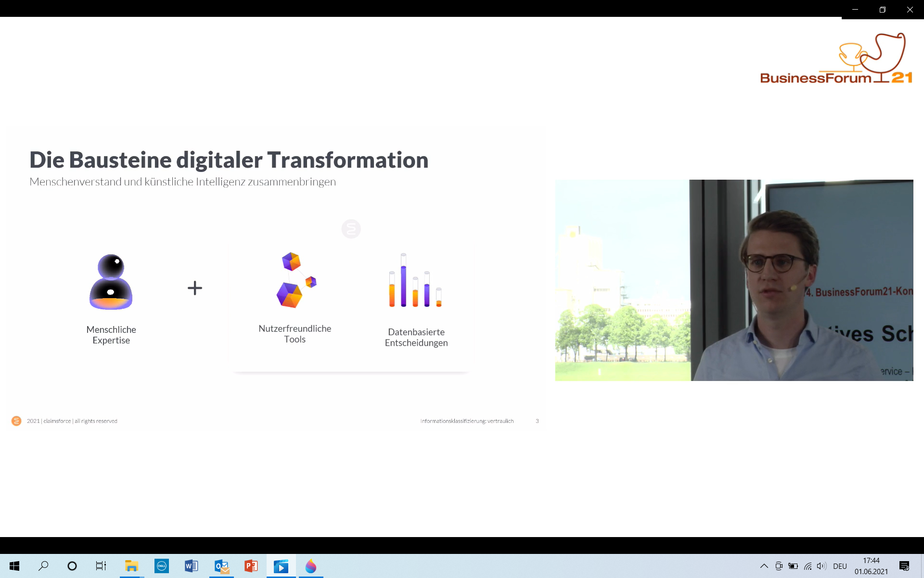Screen dimensions: 924x578
Task: Open Cortana circle icon in taskbar
Action: click(72, 566)
